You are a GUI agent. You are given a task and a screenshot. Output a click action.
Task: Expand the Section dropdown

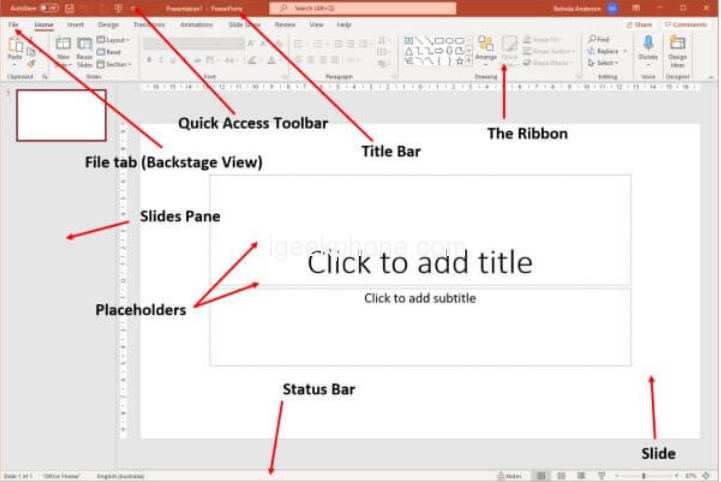click(x=116, y=63)
